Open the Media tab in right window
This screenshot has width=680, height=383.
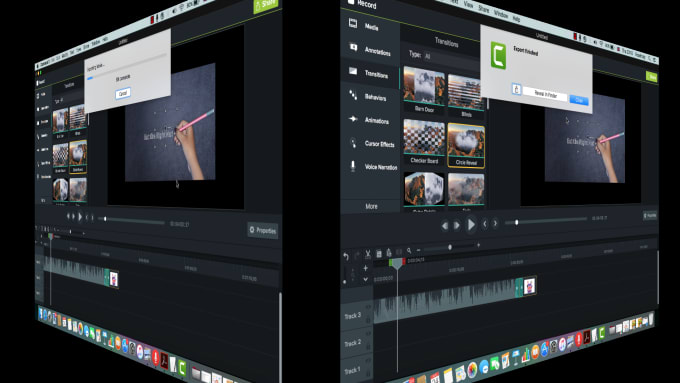coord(371,26)
